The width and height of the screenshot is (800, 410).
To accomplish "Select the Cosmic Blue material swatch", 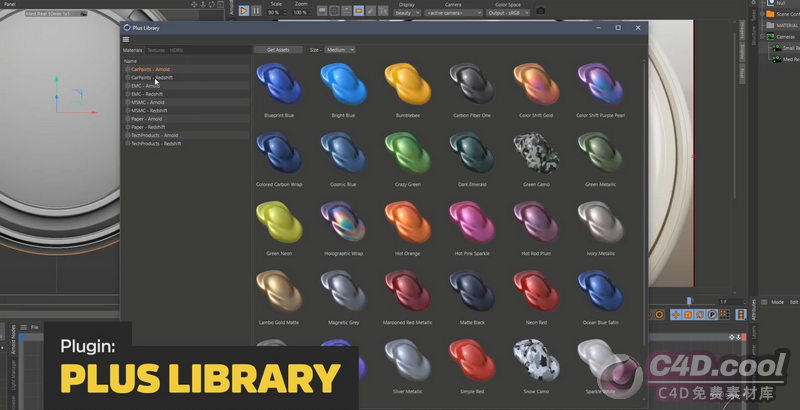I will (343, 152).
